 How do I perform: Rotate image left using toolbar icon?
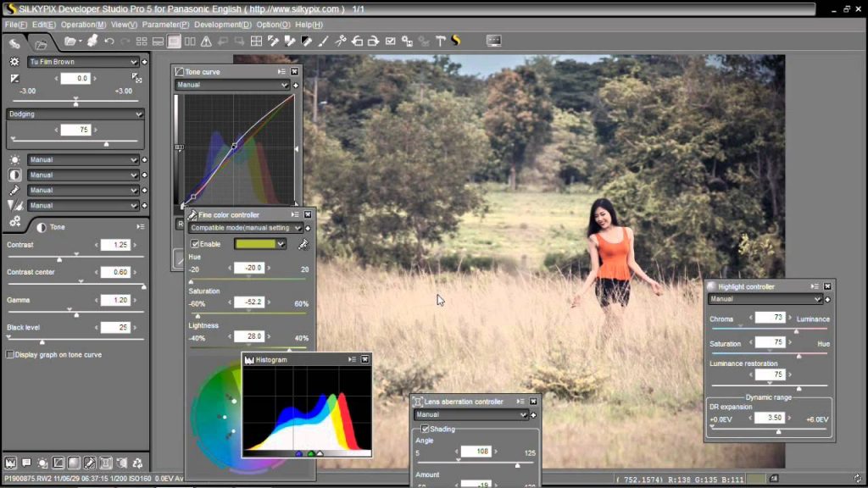(357, 41)
